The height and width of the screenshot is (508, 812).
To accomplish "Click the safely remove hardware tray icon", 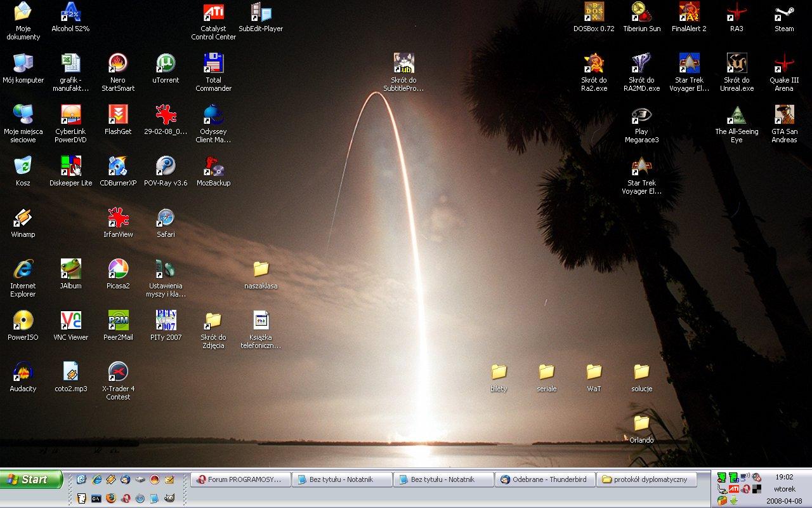I will pos(722,489).
